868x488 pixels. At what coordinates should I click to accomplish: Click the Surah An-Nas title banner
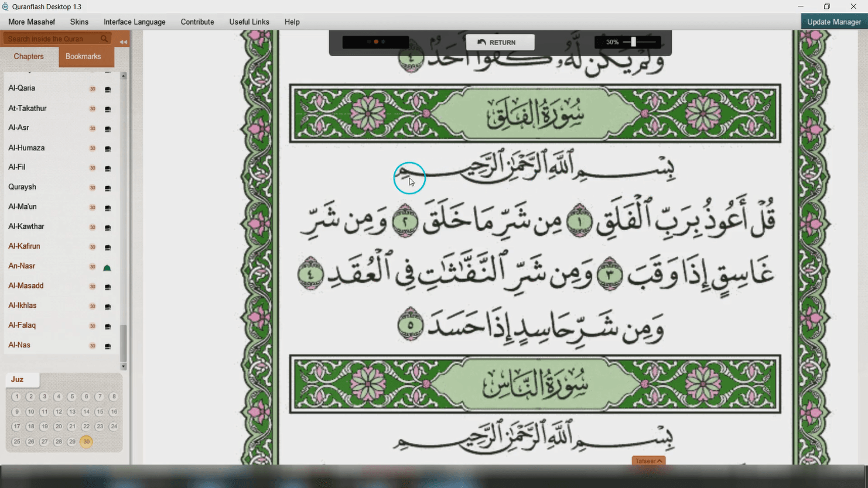tap(535, 384)
